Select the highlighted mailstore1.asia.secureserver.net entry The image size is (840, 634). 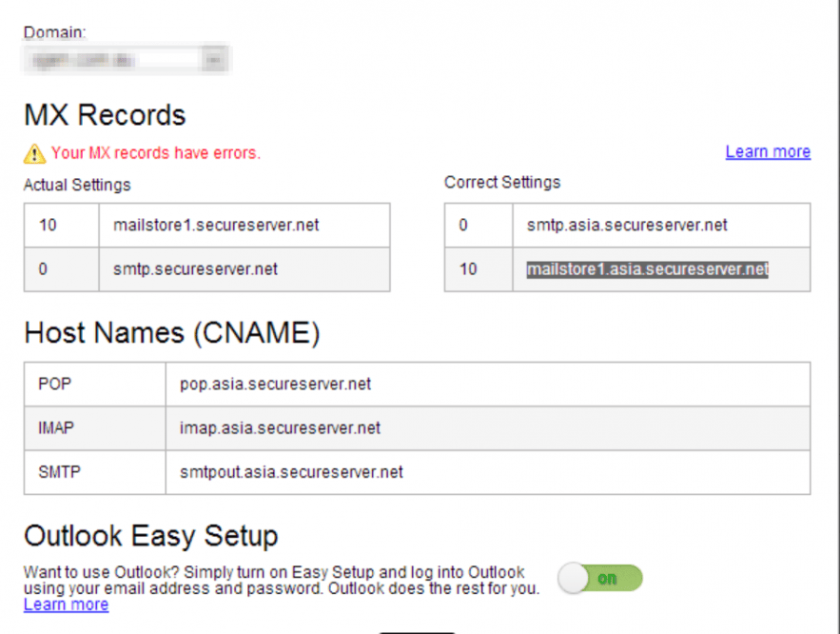coord(647,268)
